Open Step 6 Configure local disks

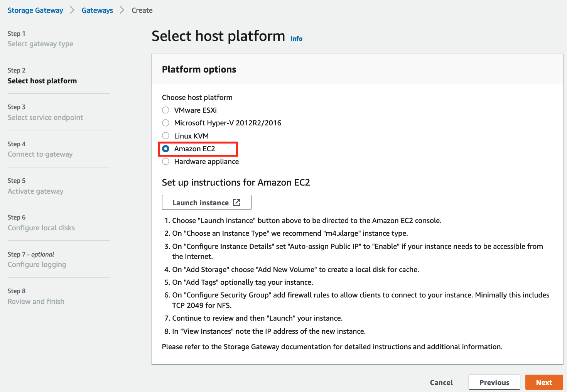tap(41, 228)
